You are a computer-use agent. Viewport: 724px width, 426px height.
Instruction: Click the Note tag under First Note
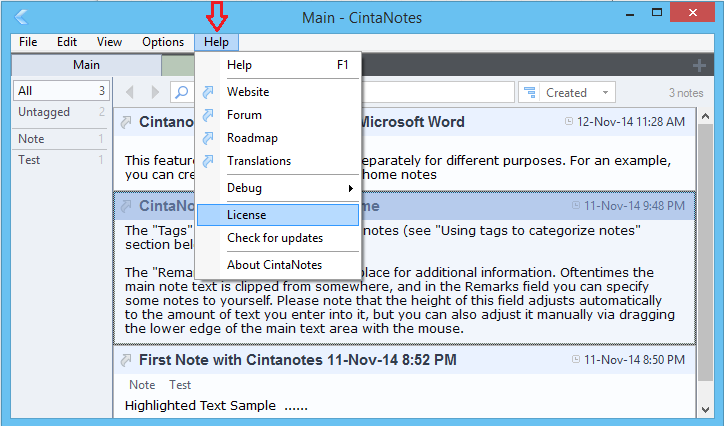tap(142, 384)
